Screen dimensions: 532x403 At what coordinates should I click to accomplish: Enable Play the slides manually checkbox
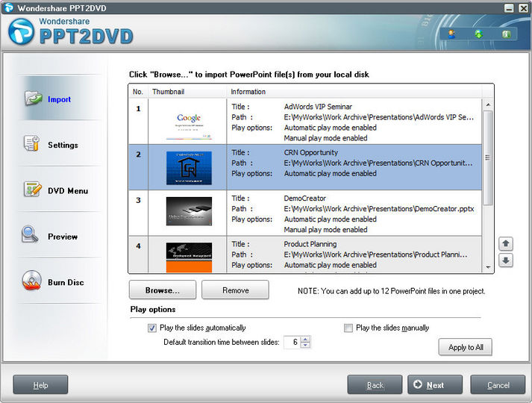(x=348, y=328)
